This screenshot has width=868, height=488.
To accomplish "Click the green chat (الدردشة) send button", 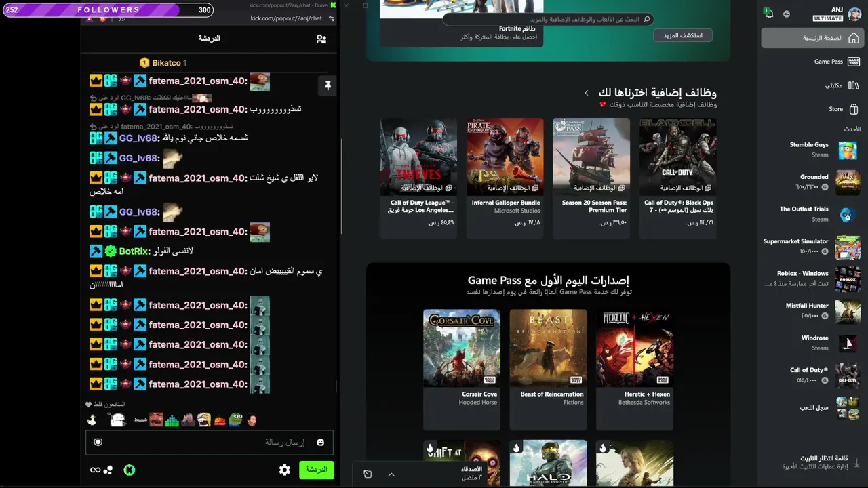I will (316, 470).
